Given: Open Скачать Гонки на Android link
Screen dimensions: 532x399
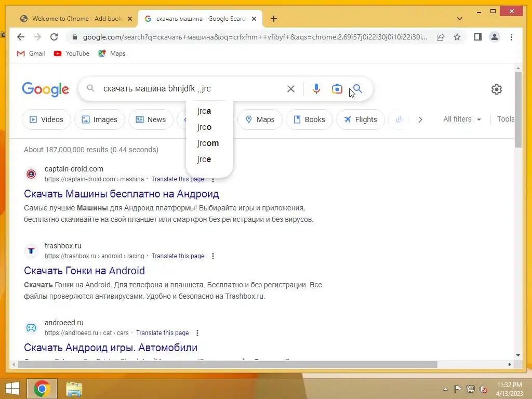Looking at the screenshot, I should [x=85, y=271].
